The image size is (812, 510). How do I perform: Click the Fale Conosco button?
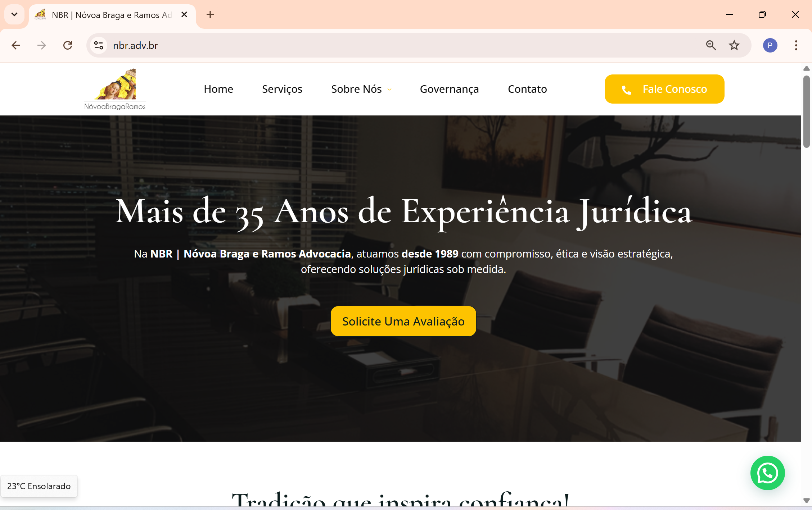[x=664, y=89]
